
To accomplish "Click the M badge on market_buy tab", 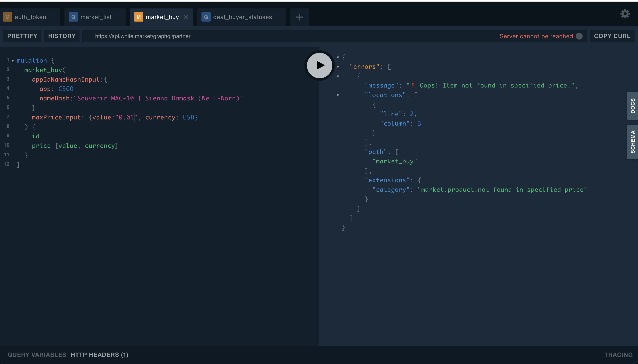I will point(138,17).
